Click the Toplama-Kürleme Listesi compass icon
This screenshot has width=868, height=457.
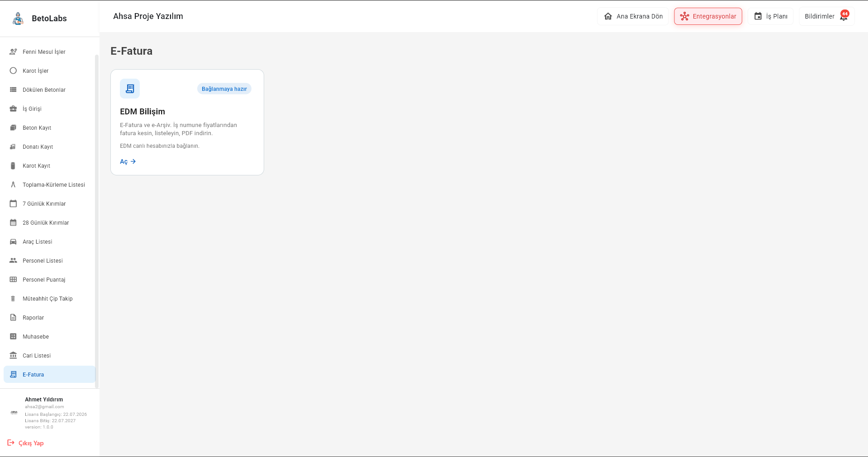(x=13, y=184)
